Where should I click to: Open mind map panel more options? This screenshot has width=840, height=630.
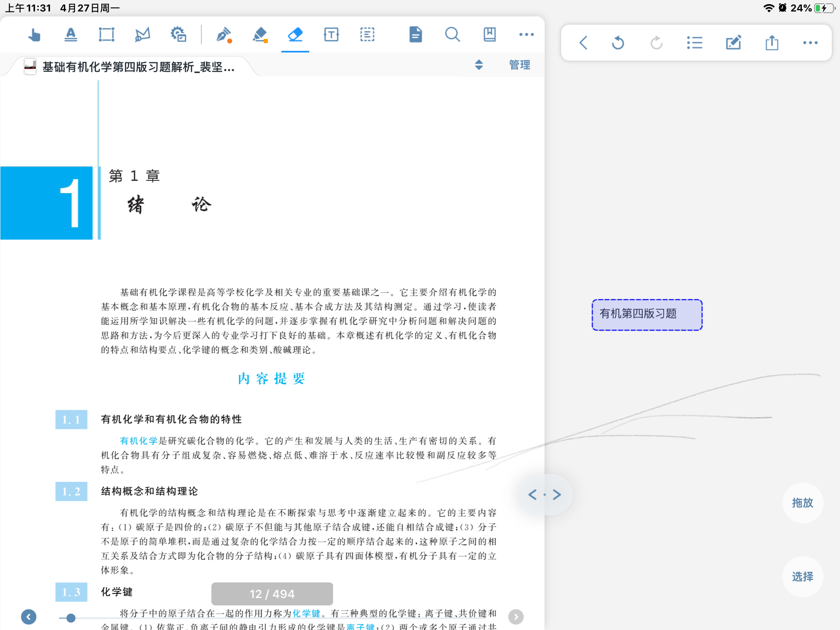(810, 43)
